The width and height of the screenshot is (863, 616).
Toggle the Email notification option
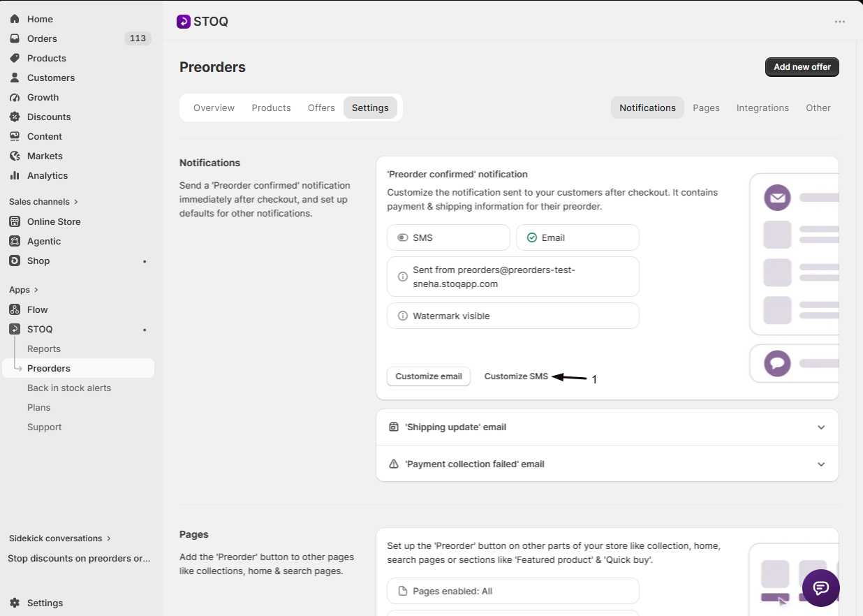pyautogui.click(x=577, y=237)
